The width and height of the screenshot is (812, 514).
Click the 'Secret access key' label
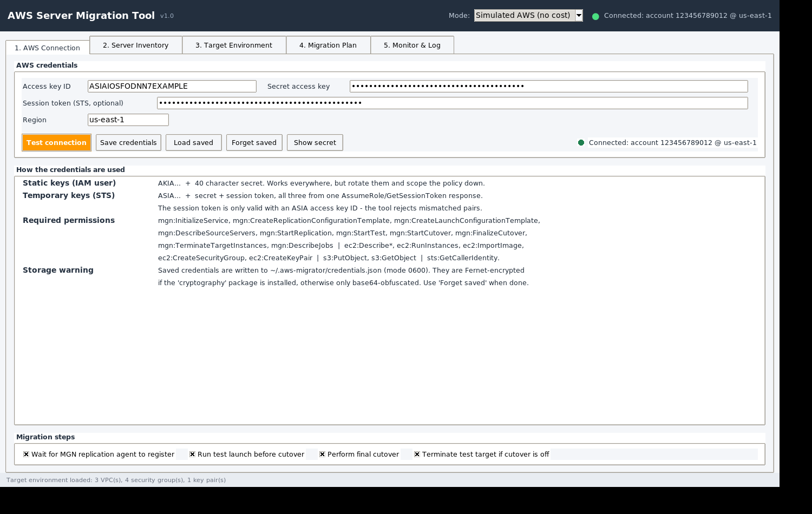point(298,87)
